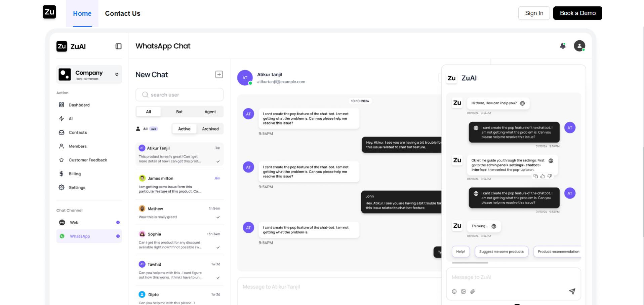Click the suggestion chips horizontal scrollbar
644x305 pixels.
tap(470, 263)
